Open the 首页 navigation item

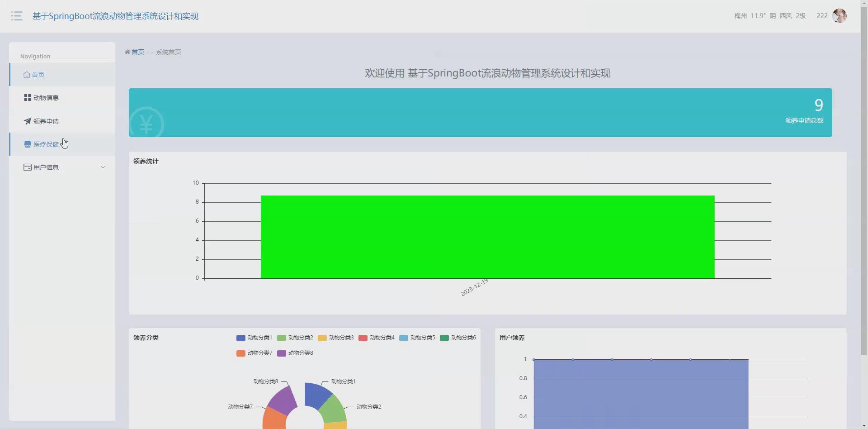62,75
